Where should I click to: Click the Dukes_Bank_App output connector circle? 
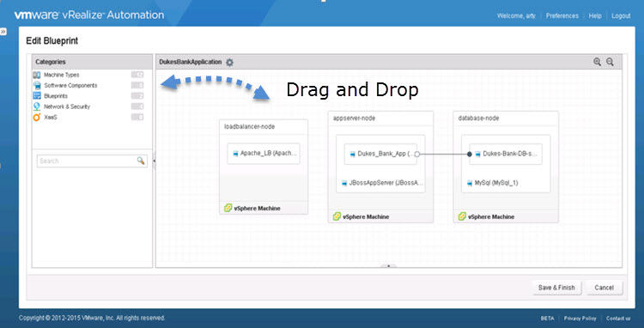point(416,155)
